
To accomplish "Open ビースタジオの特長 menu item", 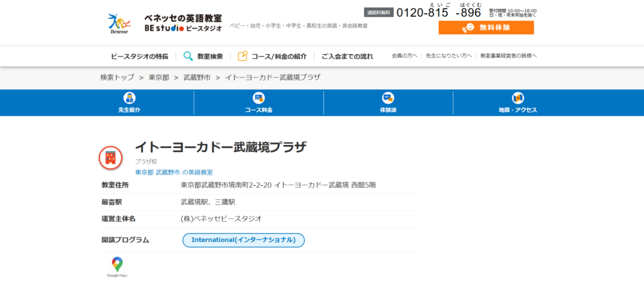I will pos(140,57).
